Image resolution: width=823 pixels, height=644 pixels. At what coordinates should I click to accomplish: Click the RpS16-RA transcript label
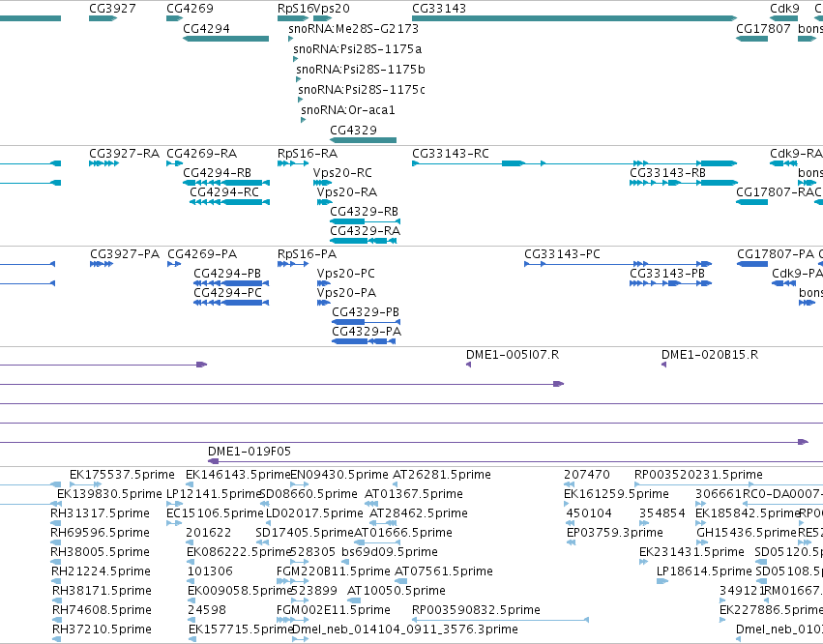pyautogui.click(x=308, y=154)
